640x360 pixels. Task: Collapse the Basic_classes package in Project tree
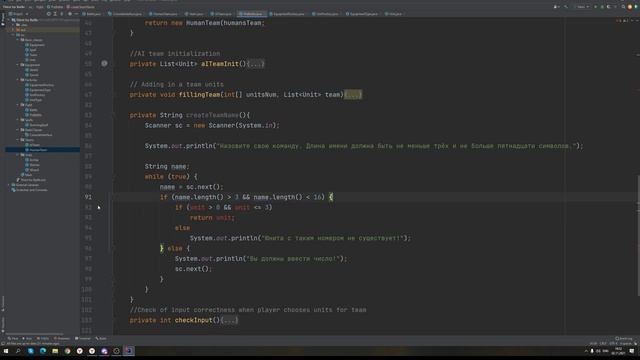[18, 40]
